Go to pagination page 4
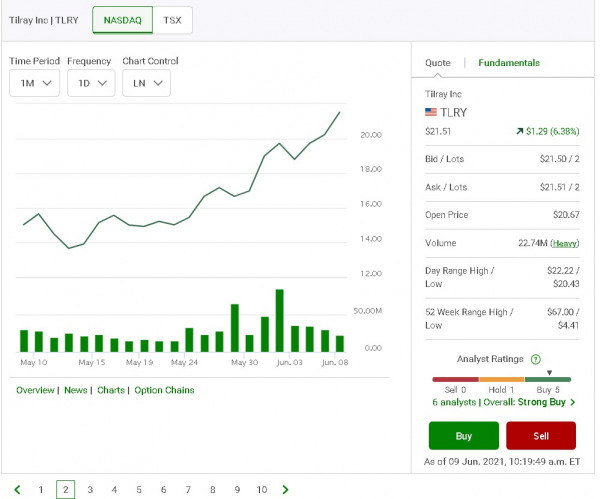 point(114,489)
